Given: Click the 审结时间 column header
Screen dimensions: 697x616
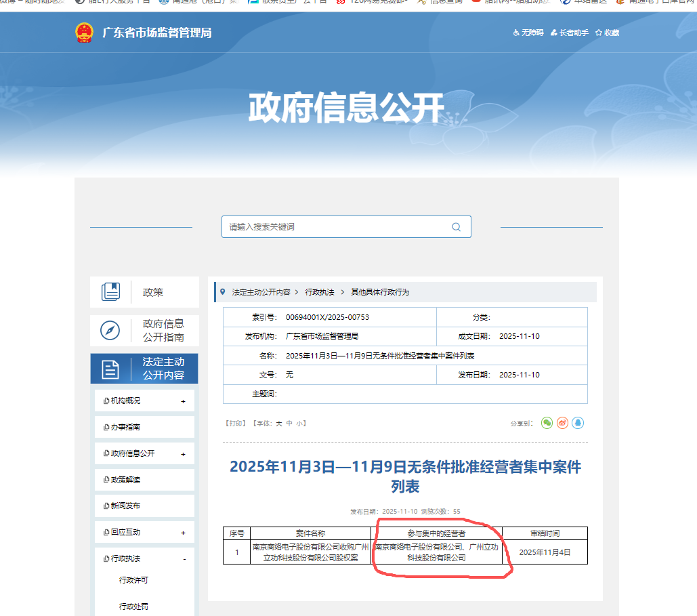Looking at the screenshot, I should coord(545,533).
